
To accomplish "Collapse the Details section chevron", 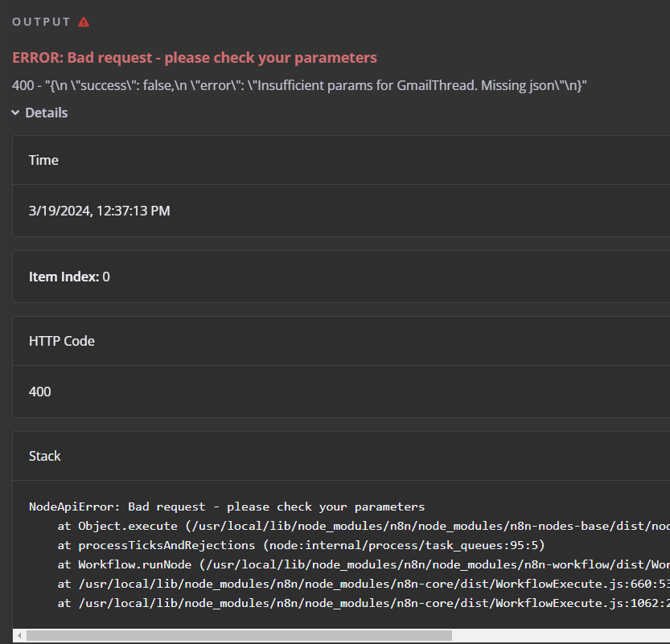I will (x=16, y=113).
